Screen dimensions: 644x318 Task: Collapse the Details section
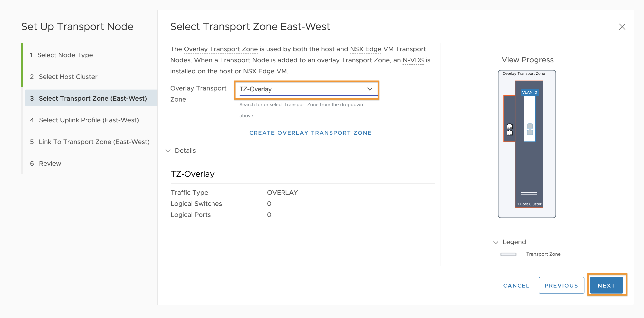[x=168, y=150]
